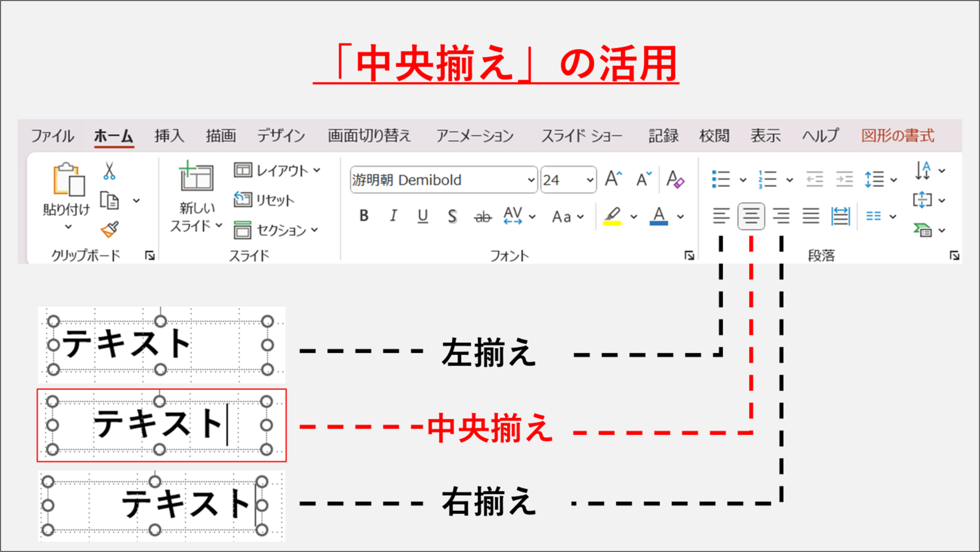This screenshot has height=552, width=980.
Task: Switch to the 挿入 tab
Action: (169, 136)
